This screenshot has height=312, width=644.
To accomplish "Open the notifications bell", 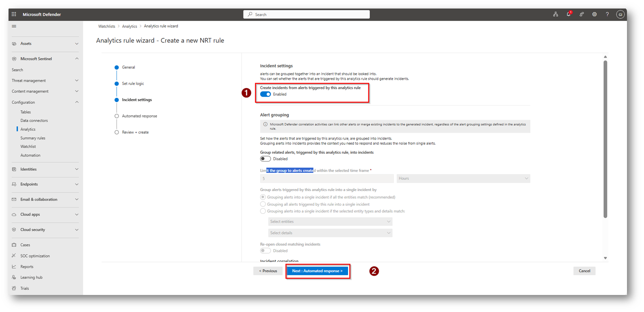I will click(569, 14).
